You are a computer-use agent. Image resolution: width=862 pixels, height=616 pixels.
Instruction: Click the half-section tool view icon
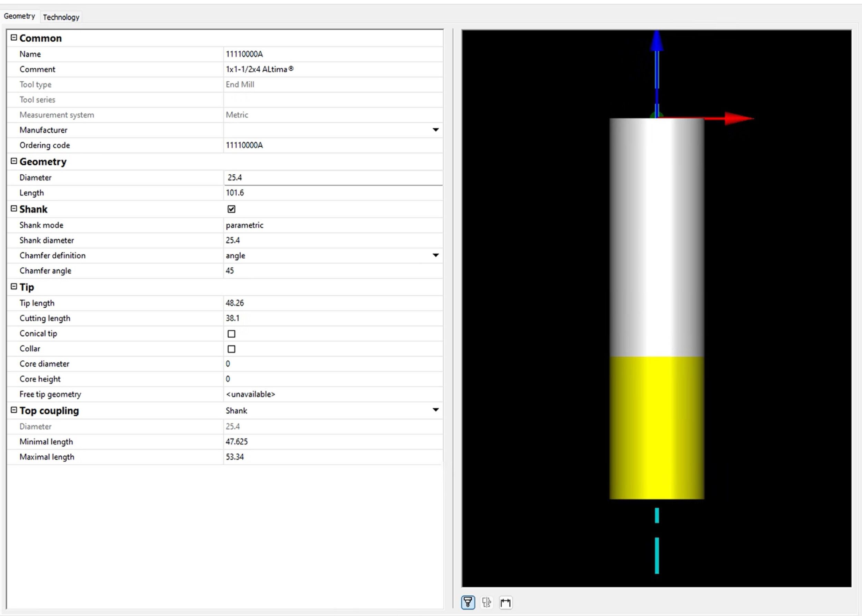(x=487, y=602)
